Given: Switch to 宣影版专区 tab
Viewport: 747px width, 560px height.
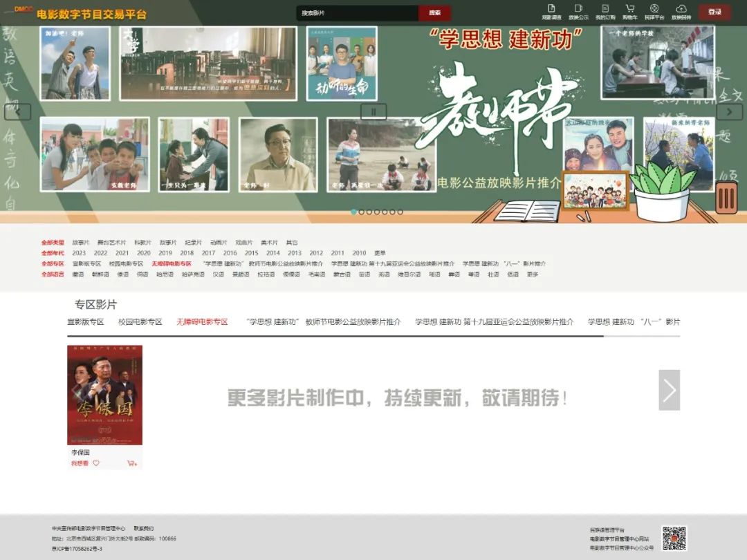Looking at the screenshot, I should click(x=86, y=322).
